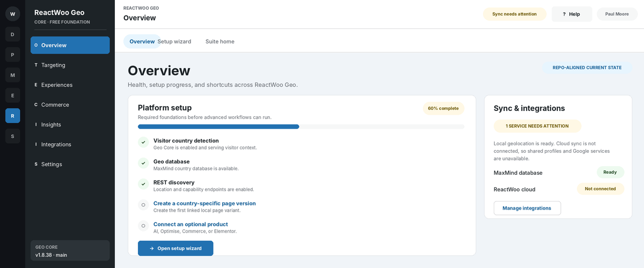Click the Repo-aligned current state badge
This screenshot has height=268, width=644.
(588, 68)
